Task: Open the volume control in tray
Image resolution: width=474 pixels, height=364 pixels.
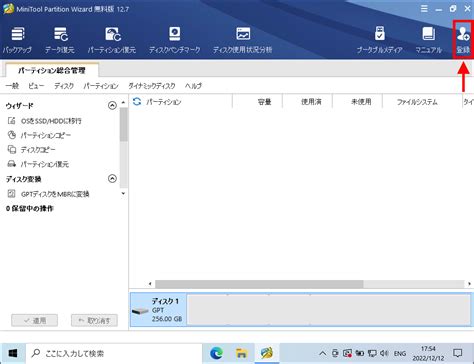Action: point(384,353)
